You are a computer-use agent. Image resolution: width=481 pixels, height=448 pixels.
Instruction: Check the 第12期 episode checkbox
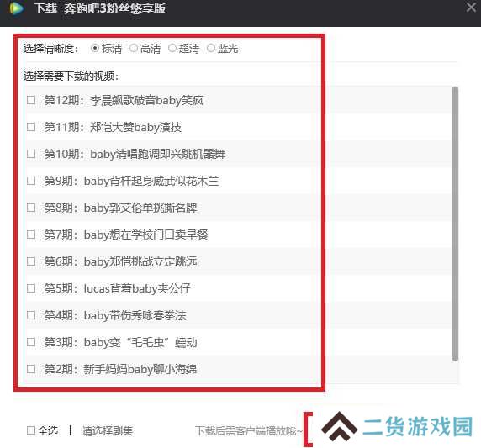(31, 100)
